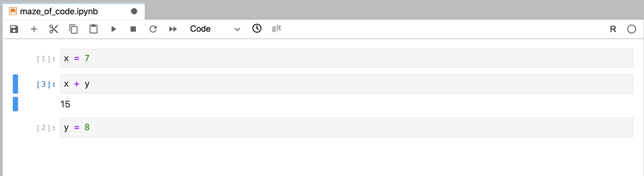Restart kernel and run all cells

pos(173,29)
